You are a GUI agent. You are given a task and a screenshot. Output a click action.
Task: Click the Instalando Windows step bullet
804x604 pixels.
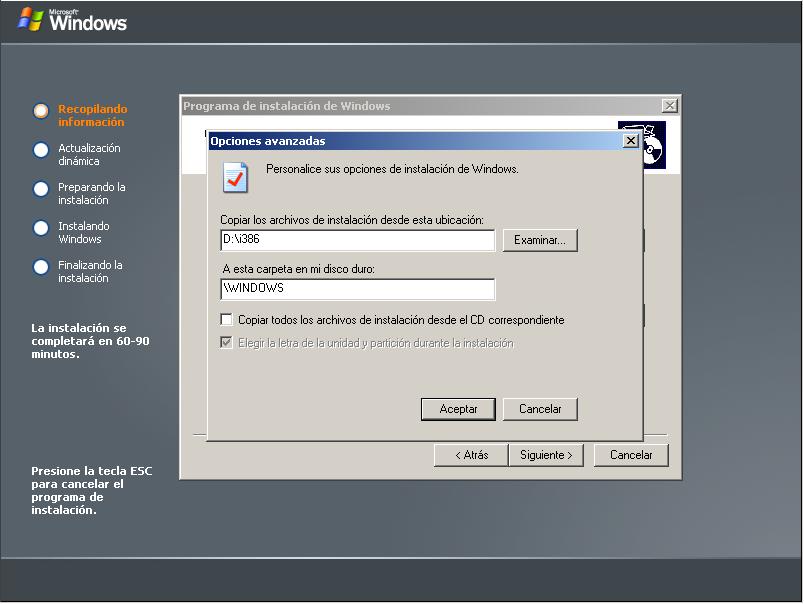coord(41,228)
